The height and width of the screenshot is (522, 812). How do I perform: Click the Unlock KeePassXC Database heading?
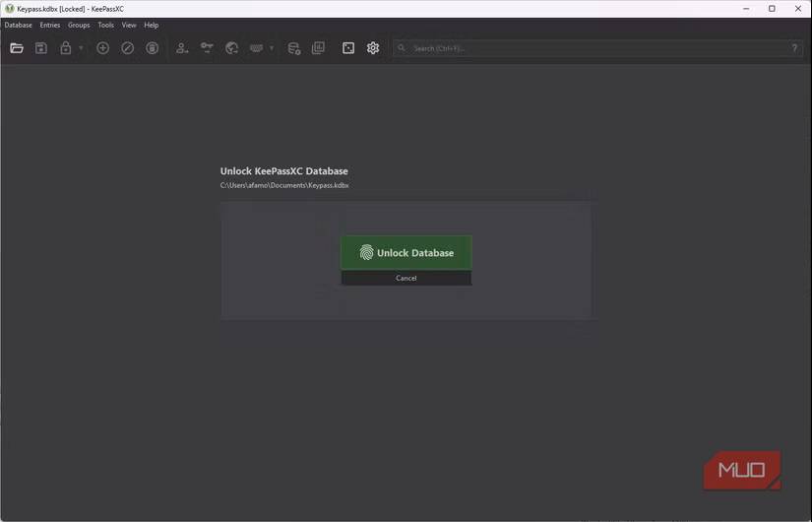[283, 171]
